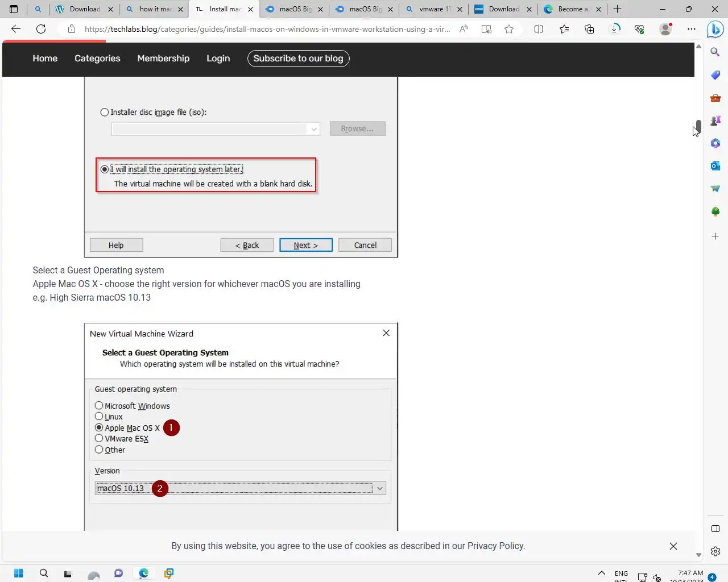The image size is (728, 582).
Task: Toggle split screen view icon
Action: (x=539, y=29)
